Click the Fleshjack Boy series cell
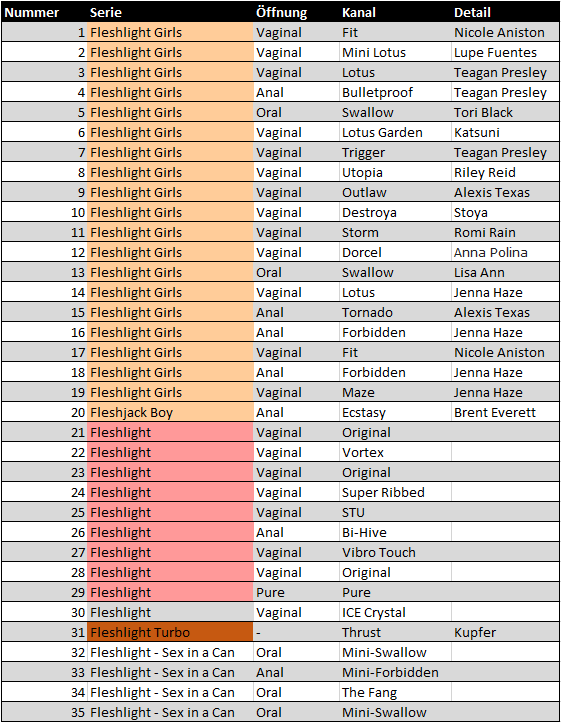This screenshot has width=561, height=722. point(170,412)
